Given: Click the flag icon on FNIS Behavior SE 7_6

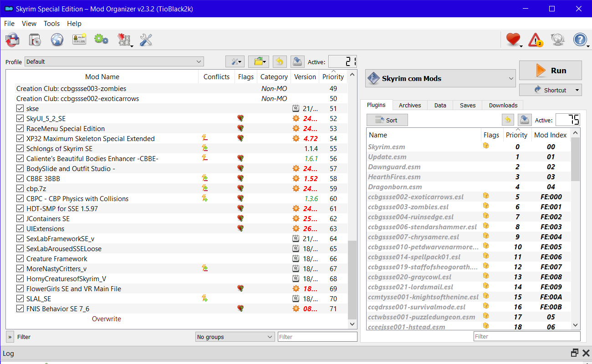Looking at the screenshot, I should (x=241, y=308).
